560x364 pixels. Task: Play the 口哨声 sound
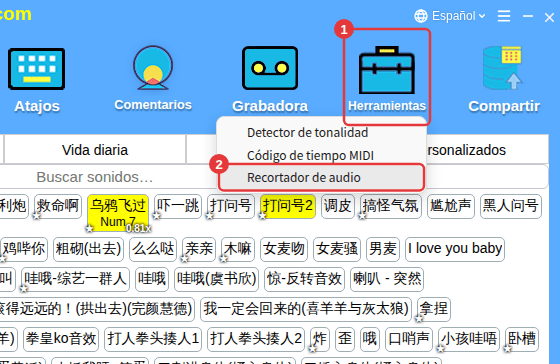coord(409,339)
